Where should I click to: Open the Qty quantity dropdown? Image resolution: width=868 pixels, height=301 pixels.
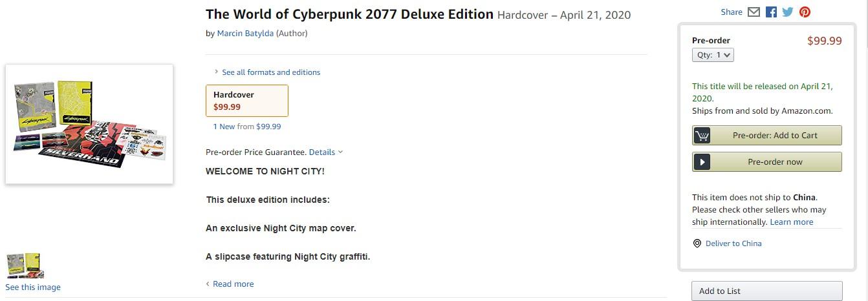[x=713, y=56]
